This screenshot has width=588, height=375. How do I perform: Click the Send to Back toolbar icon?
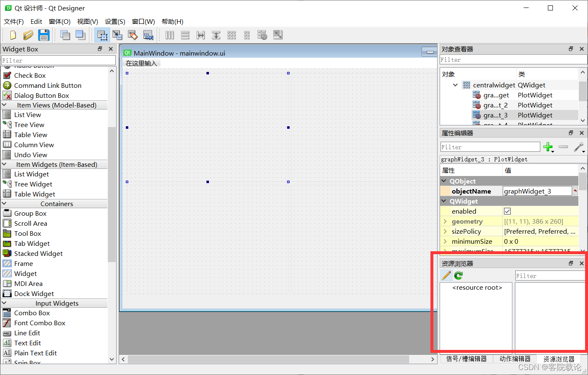point(65,35)
